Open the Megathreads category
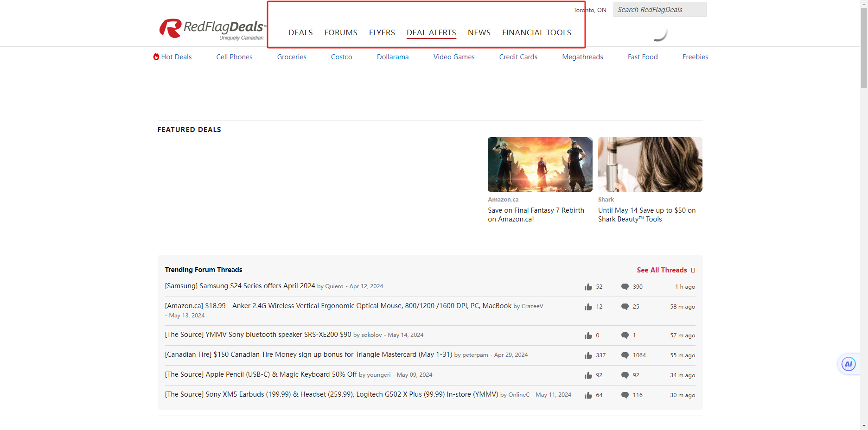868x430 pixels. point(582,57)
